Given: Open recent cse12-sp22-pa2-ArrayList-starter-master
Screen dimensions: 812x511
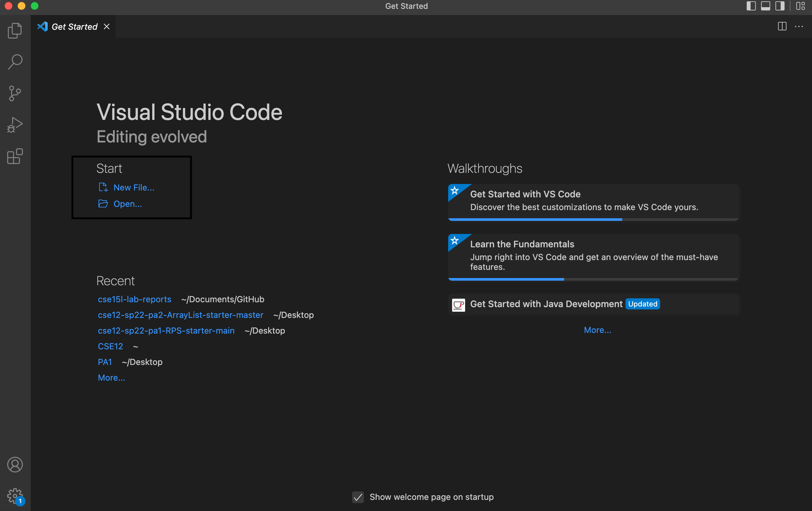Looking at the screenshot, I should [x=180, y=315].
